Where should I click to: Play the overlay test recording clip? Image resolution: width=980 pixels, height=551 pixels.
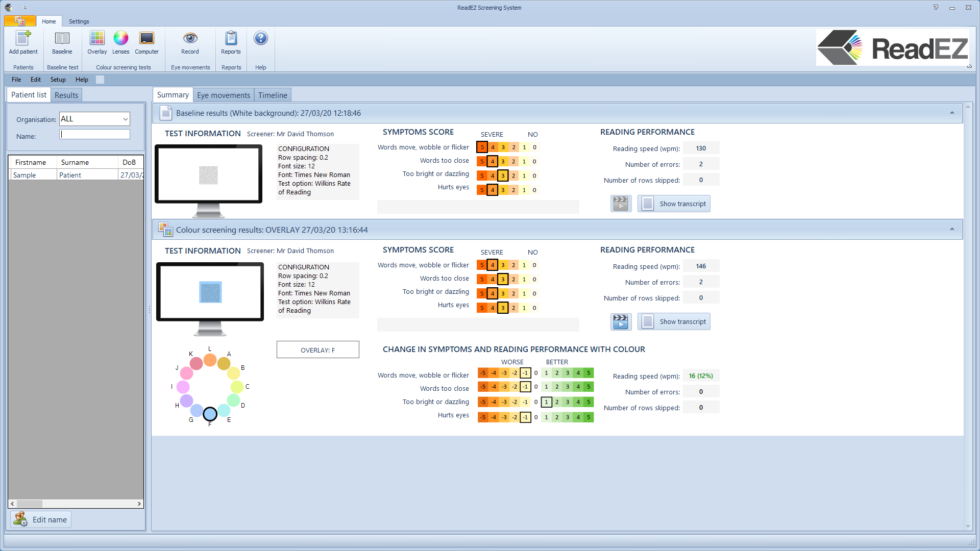click(621, 321)
